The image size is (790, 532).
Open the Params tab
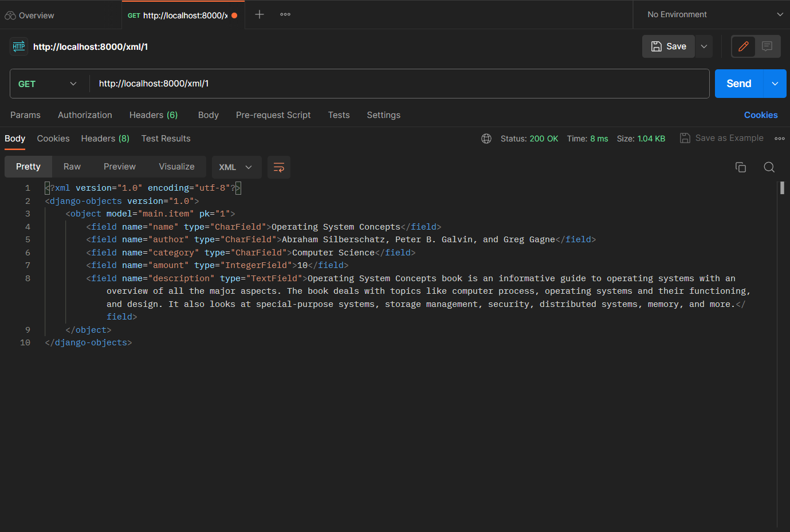[x=25, y=115]
